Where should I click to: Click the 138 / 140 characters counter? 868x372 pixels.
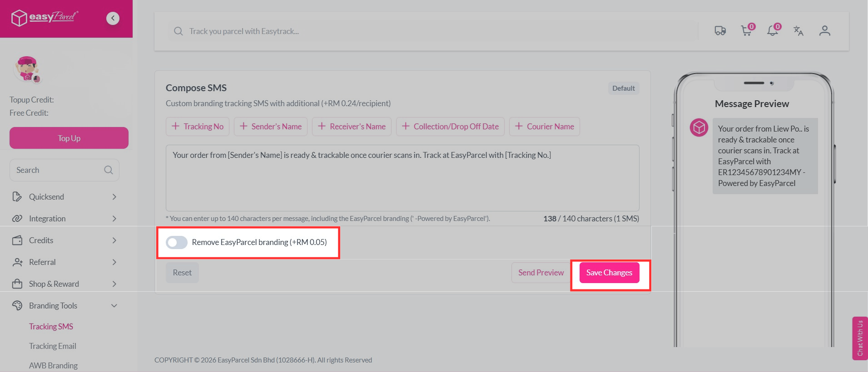[x=591, y=219]
